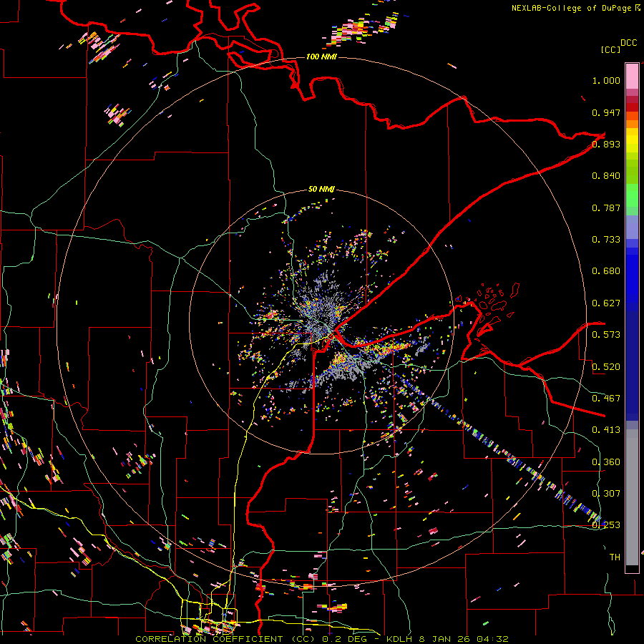
Task: Pick the pink segment of the color bar
Action: 632,76
